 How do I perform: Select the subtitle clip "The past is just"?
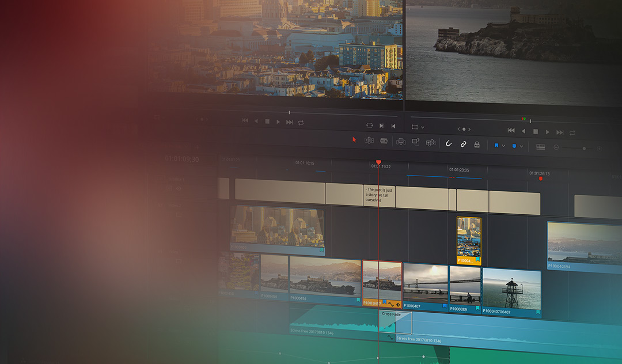click(379, 195)
